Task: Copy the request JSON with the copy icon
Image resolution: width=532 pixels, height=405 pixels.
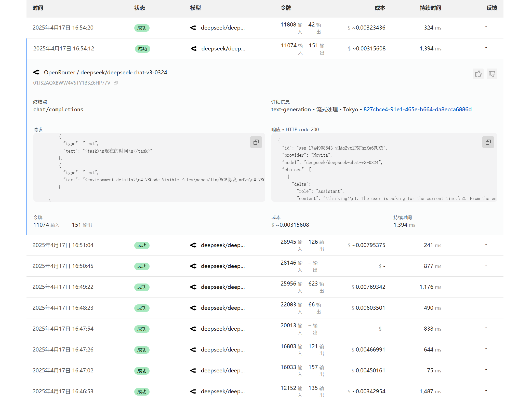Action: (256, 142)
